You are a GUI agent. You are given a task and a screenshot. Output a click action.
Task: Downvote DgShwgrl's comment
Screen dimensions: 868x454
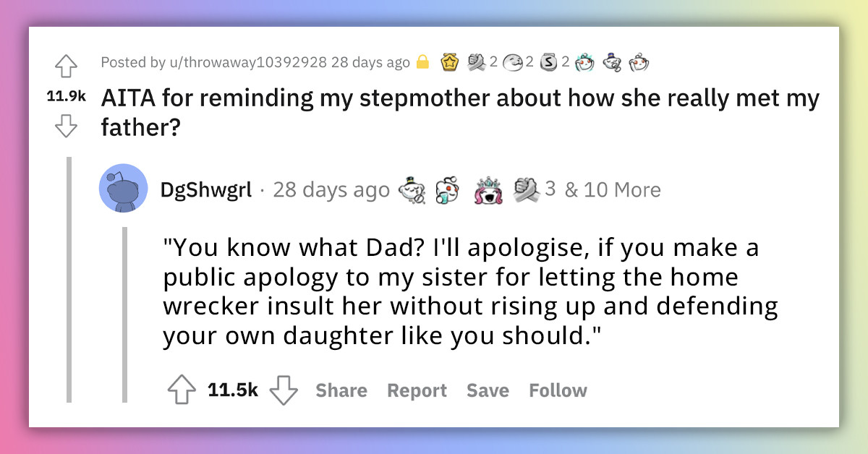[284, 390]
